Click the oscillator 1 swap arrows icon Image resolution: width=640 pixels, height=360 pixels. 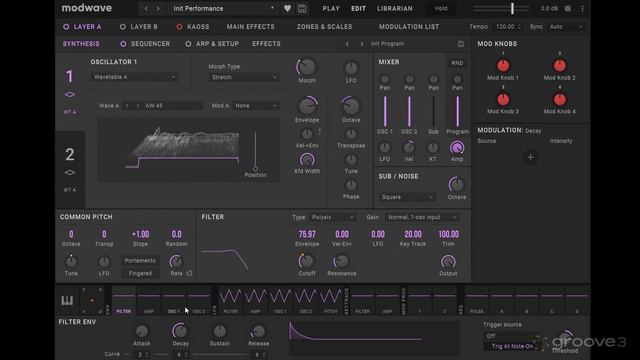click(70, 95)
